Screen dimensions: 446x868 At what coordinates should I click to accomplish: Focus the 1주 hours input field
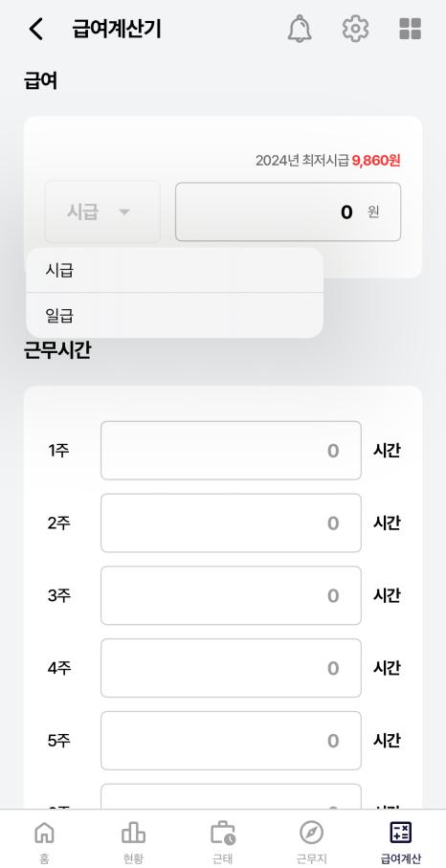click(231, 451)
